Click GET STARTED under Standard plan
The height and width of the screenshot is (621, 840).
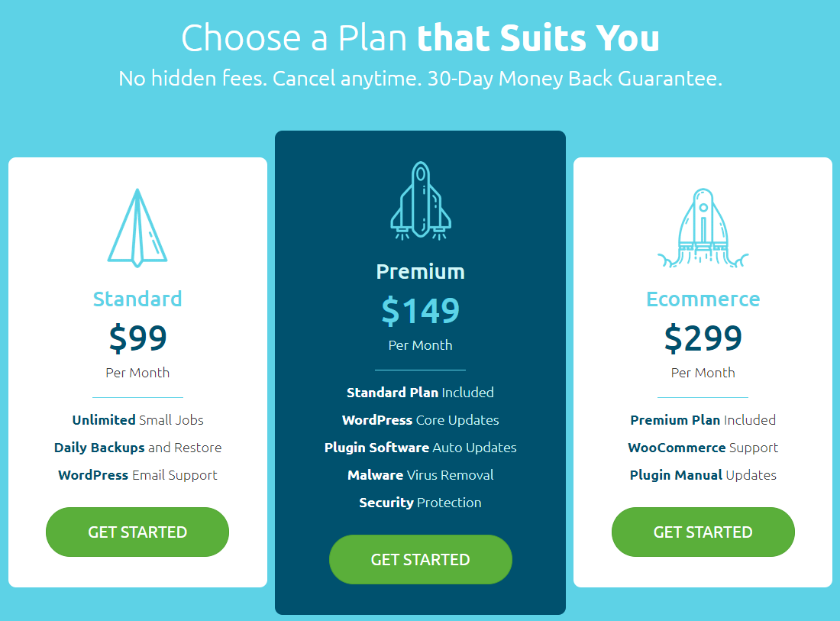(137, 532)
